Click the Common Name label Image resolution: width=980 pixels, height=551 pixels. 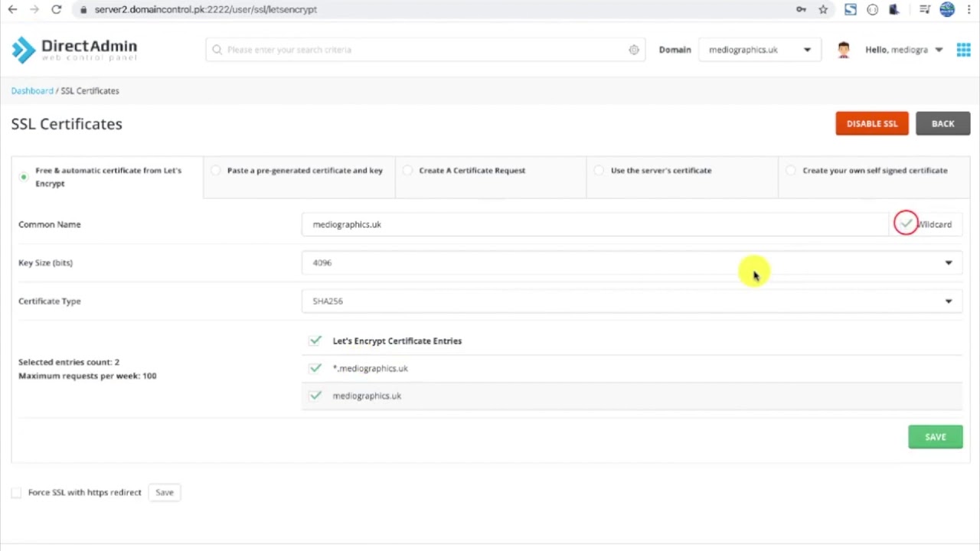click(x=50, y=224)
